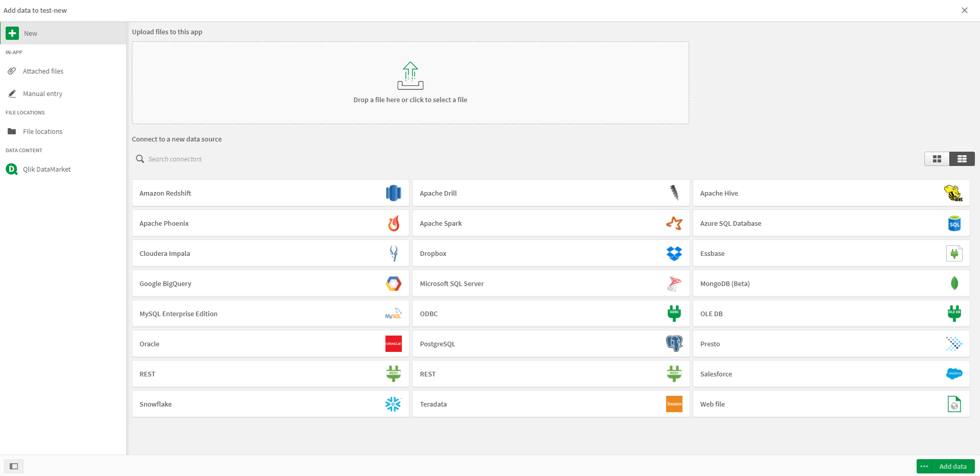Select Attached files in the sidebar

pos(43,71)
